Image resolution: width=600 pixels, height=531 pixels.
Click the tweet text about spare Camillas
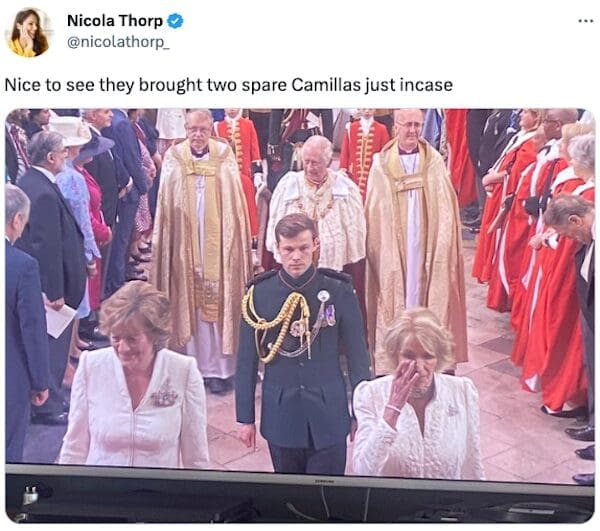[x=229, y=85]
